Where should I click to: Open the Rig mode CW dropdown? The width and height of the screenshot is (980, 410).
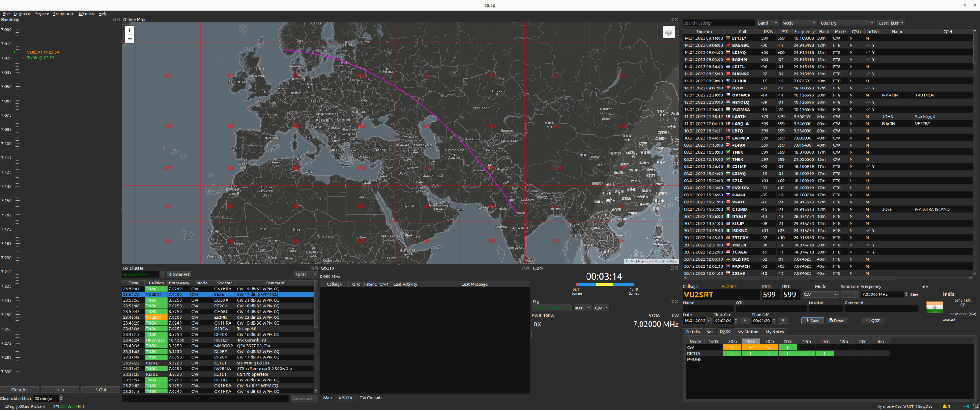[602, 308]
